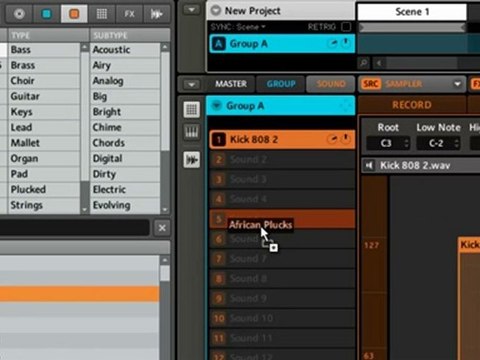Click the Kick 808 2 quick-browse icon
Screen dimensions: 480x360
click(332, 139)
